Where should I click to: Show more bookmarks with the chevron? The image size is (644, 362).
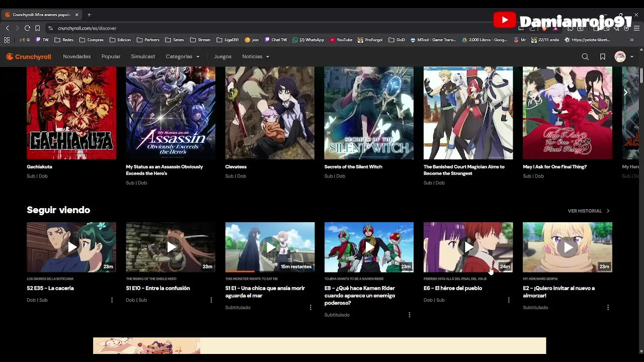click(x=632, y=40)
